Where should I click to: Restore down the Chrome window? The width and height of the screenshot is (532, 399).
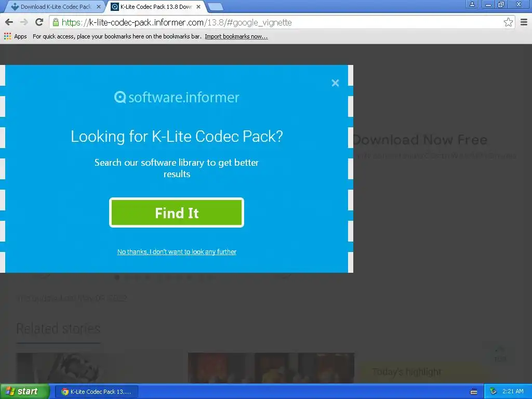(501, 4)
